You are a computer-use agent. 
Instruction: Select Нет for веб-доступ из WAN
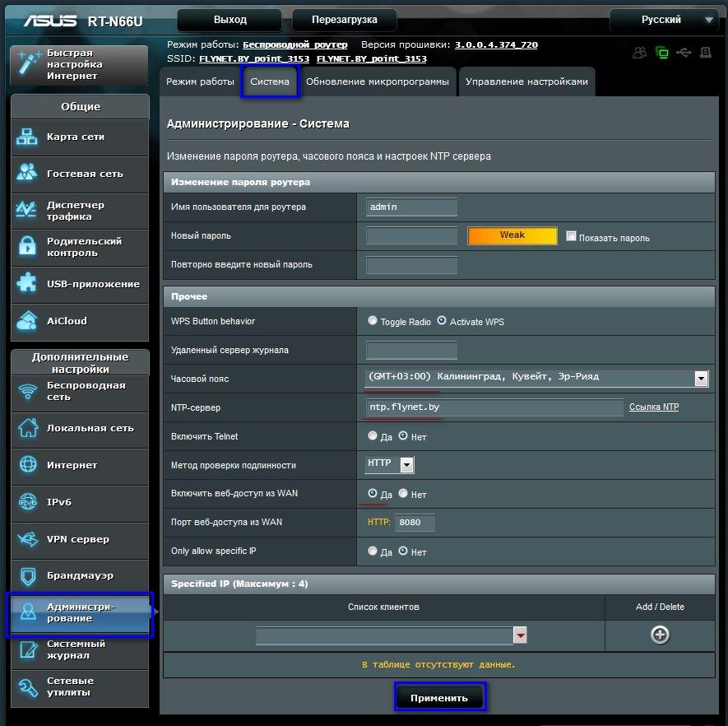[x=403, y=493]
